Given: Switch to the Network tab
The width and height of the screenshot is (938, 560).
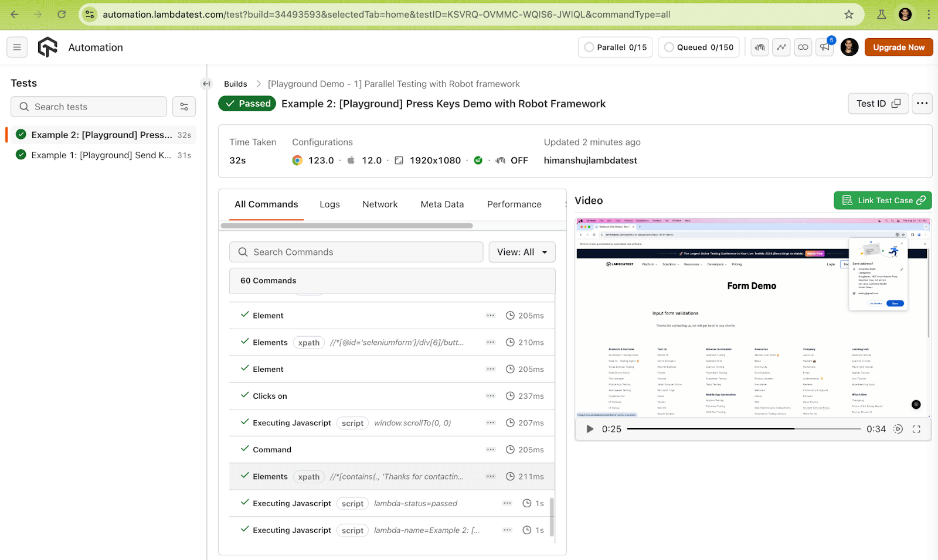Looking at the screenshot, I should click(380, 204).
